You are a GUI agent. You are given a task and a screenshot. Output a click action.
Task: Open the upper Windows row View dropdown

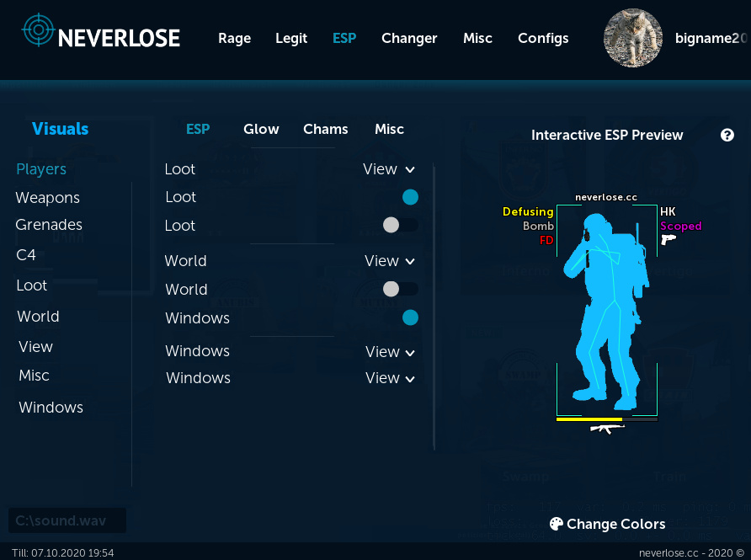(390, 352)
